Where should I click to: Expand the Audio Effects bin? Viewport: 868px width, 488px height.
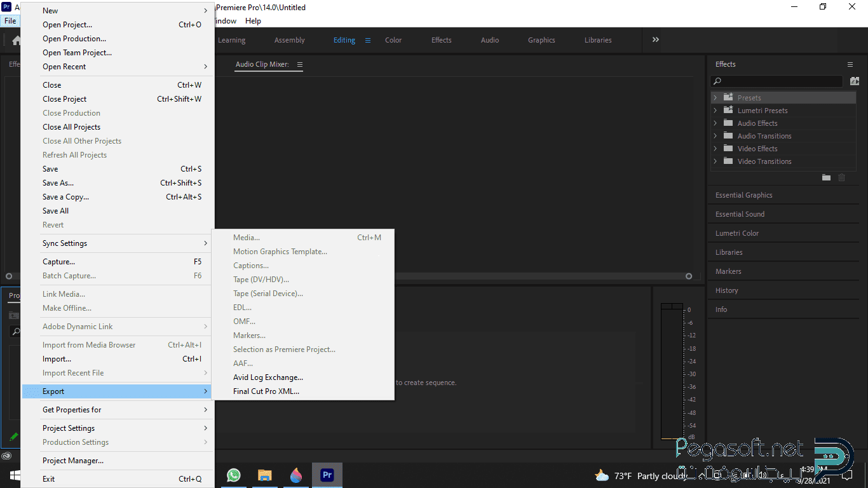click(x=715, y=123)
